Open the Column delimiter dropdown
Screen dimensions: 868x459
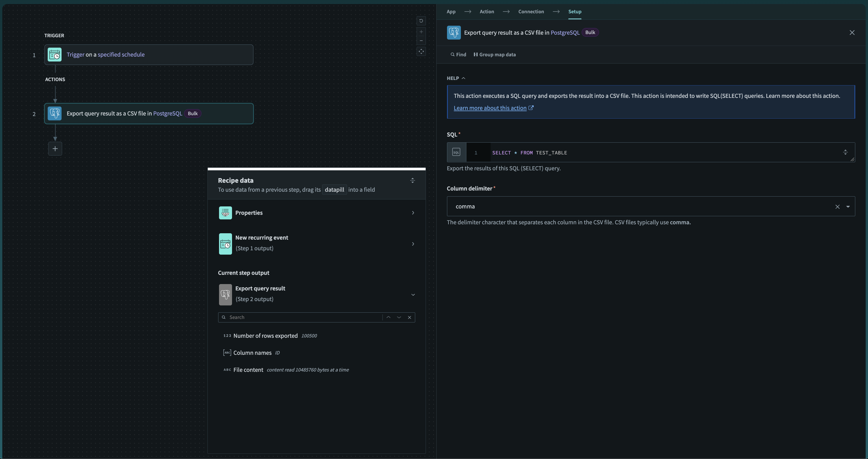click(x=848, y=206)
